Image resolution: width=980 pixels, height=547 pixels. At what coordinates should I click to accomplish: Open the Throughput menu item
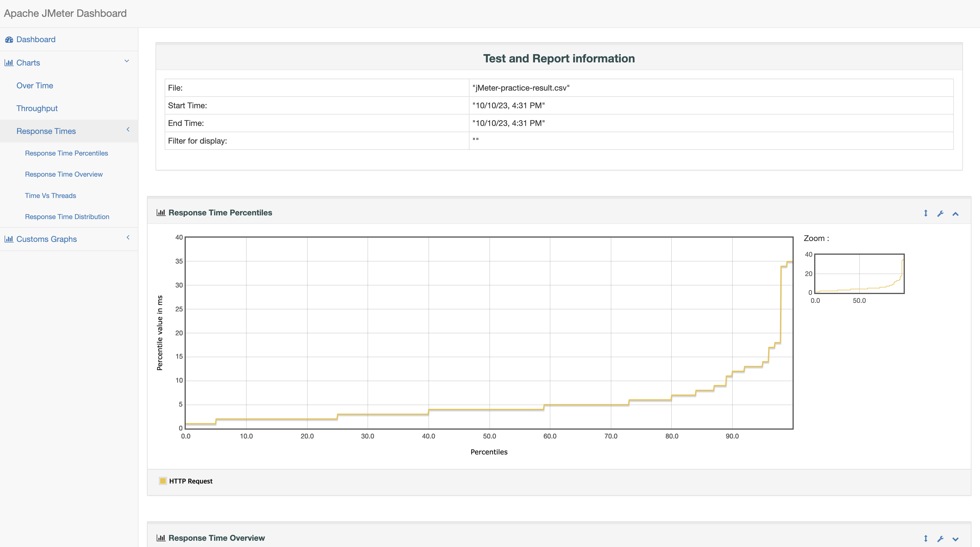tap(37, 109)
